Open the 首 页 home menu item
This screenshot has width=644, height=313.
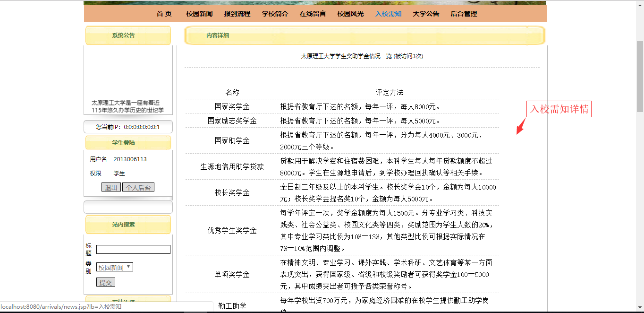164,14
